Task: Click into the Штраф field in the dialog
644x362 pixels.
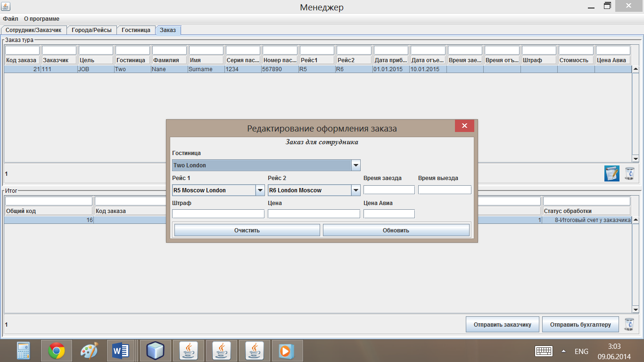Action: click(218, 214)
